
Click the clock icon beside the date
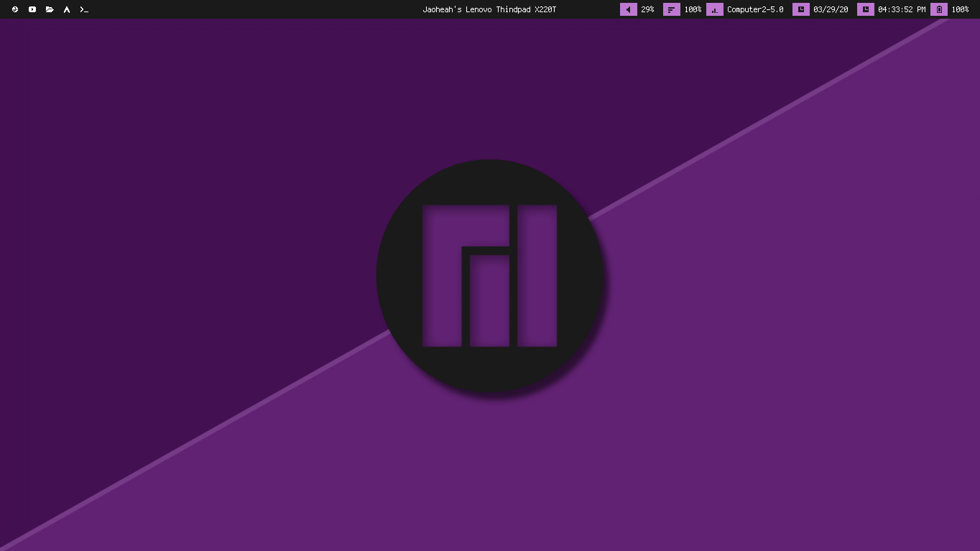tap(800, 9)
